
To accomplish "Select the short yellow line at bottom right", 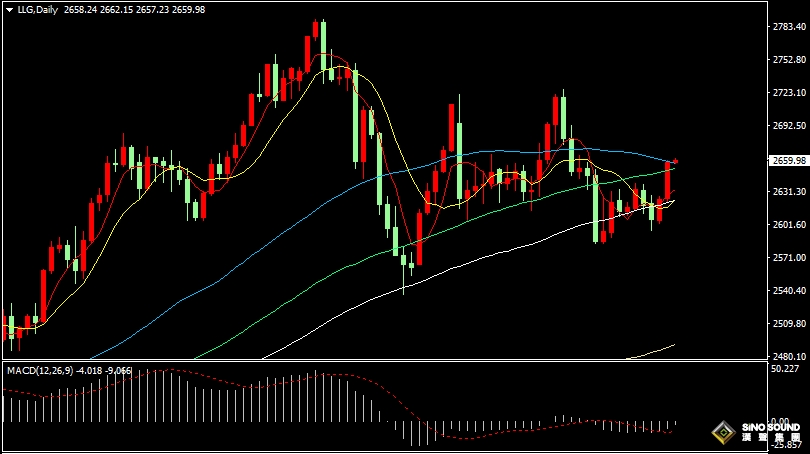I will 650,351.
